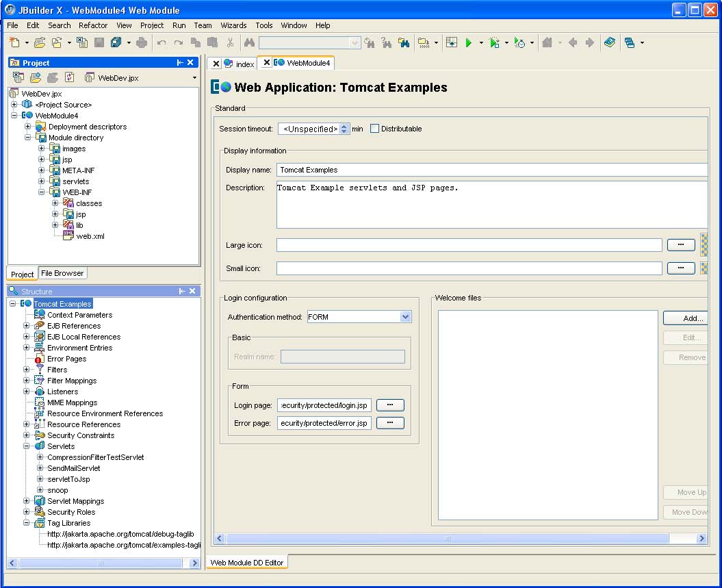The image size is (722, 588).
Task: Click the Session timeout spinner arrows
Action: tap(344, 129)
